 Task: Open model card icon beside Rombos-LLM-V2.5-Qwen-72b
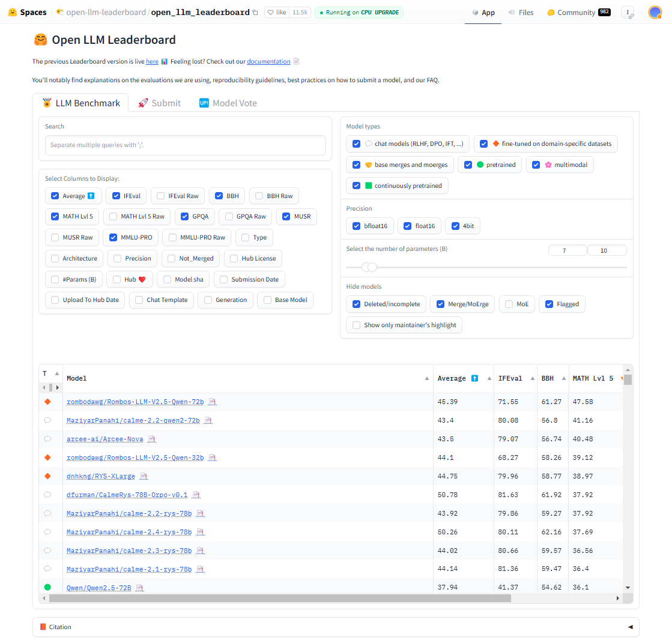212,402
